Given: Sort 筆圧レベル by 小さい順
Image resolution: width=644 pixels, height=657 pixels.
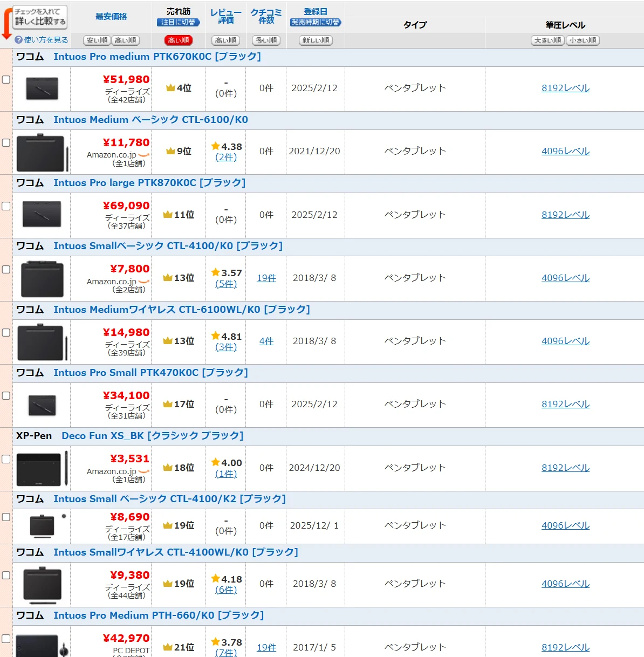Looking at the screenshot, I should [x=583, y=40].
